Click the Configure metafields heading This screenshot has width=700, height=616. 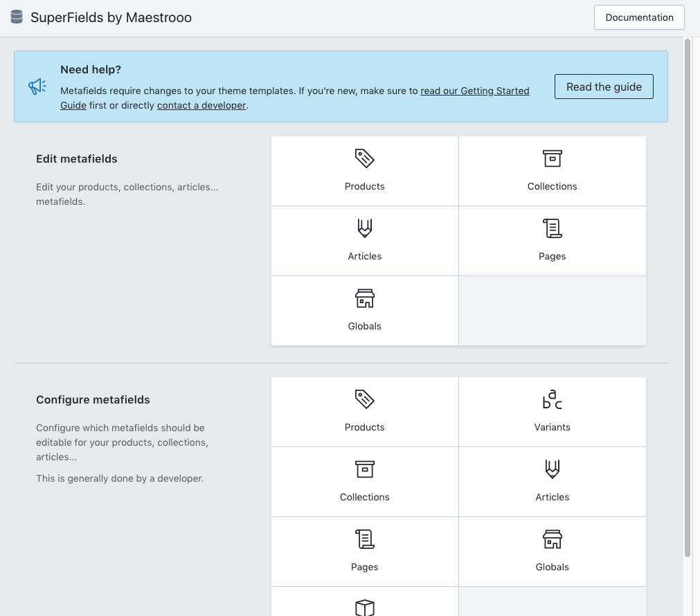[x=93, y=399]
